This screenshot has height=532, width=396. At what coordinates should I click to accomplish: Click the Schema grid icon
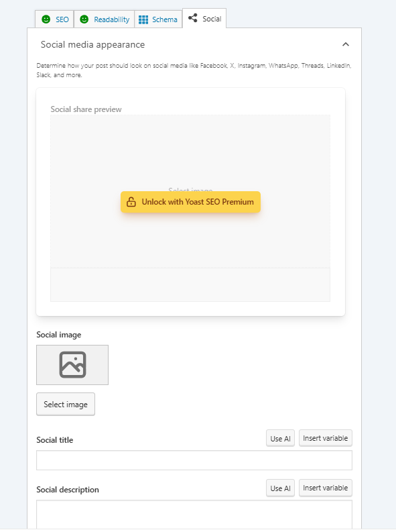[143, 19]
